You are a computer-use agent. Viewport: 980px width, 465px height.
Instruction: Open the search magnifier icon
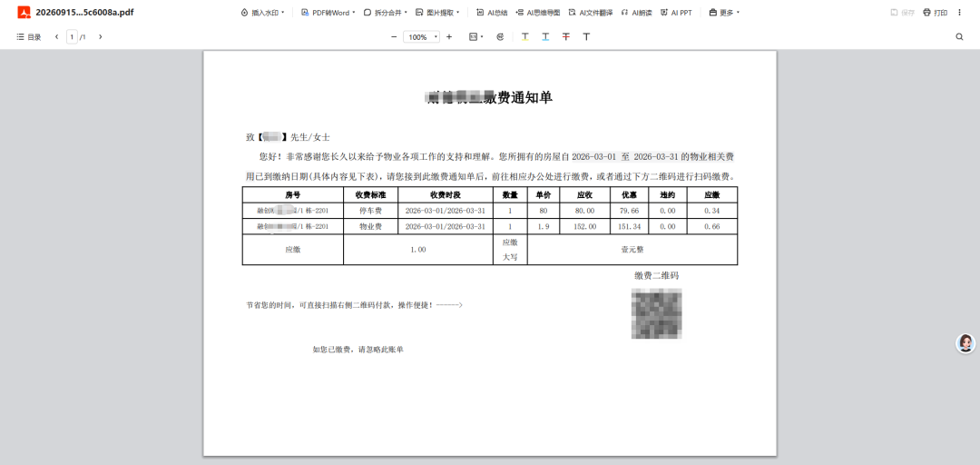[959, 37]
